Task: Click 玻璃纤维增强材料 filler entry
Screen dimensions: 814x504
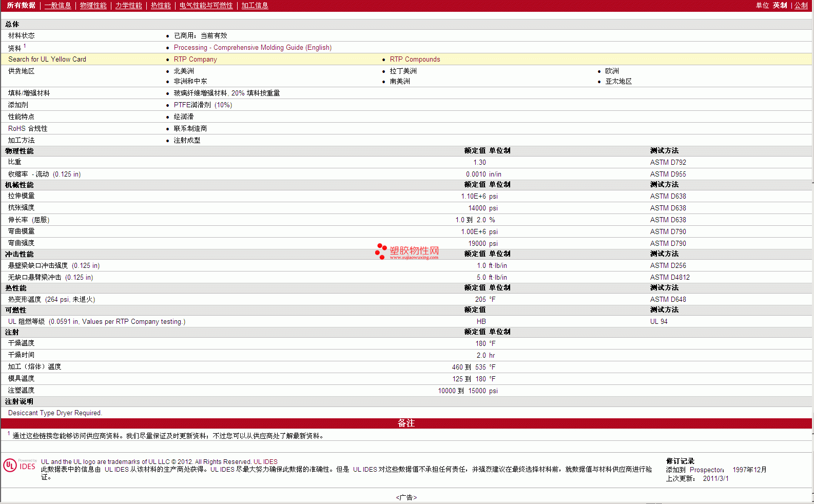Action: point(226,93)
